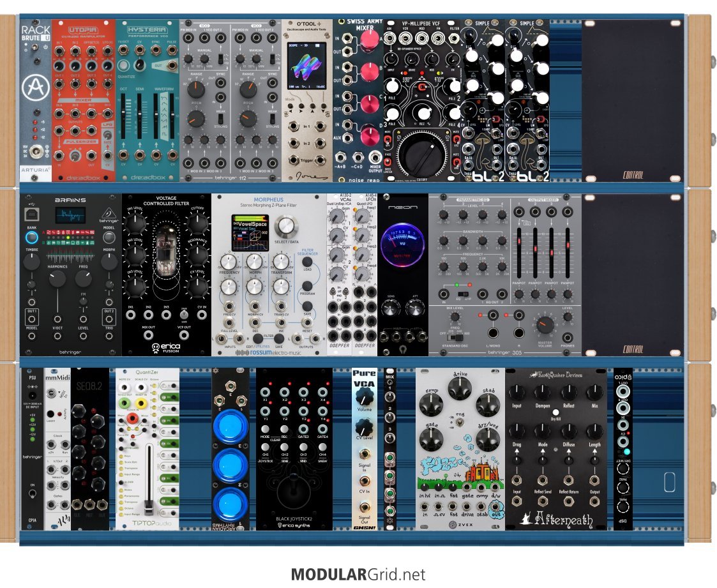This screenshot has height=588, width=717.
Task: Toggle the Behringer 305 EQ switch
Action: [464, 294]
